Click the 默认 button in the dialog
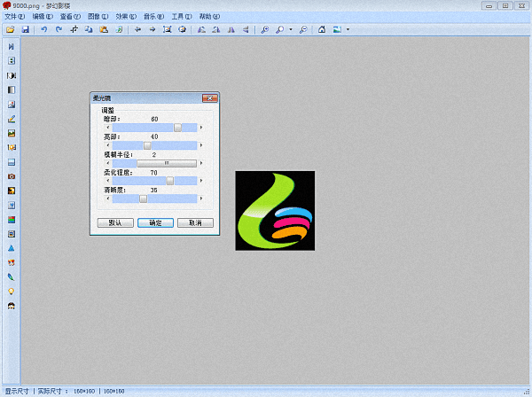Viewport: 532px width, 397px height. point(115,222)
